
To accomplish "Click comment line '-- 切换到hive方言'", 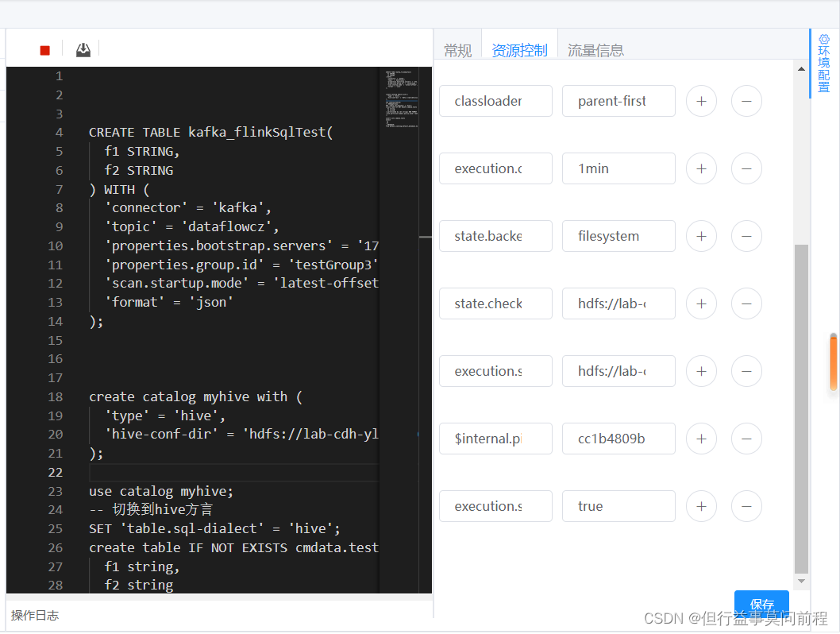I will 151,510.
